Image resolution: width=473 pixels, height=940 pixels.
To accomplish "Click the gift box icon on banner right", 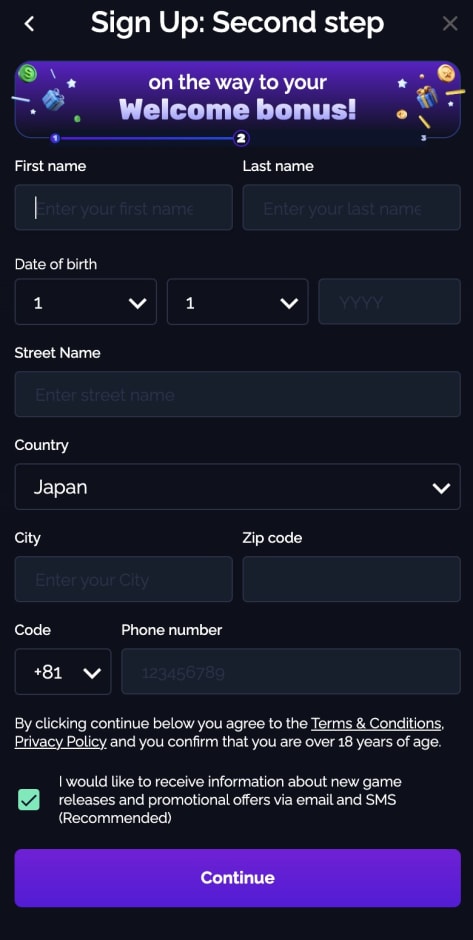I will point(427,97).
